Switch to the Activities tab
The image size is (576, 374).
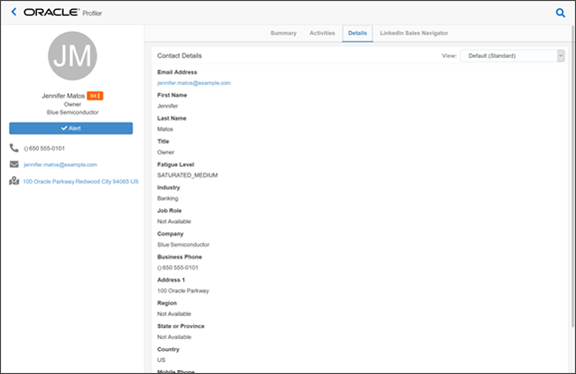(x=322, y=33)
